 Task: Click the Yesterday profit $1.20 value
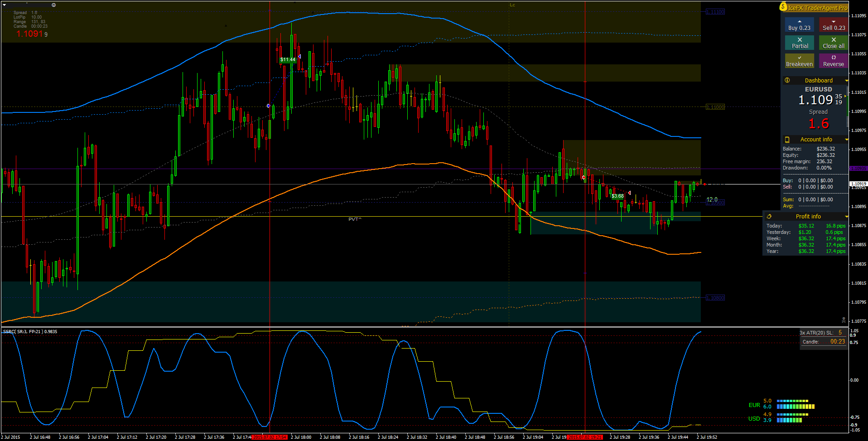805,232
